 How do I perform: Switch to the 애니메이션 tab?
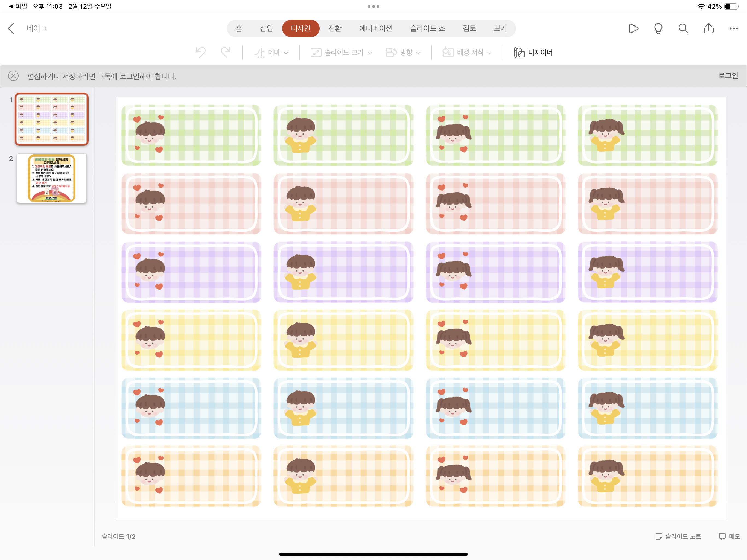tap(375, 28)
